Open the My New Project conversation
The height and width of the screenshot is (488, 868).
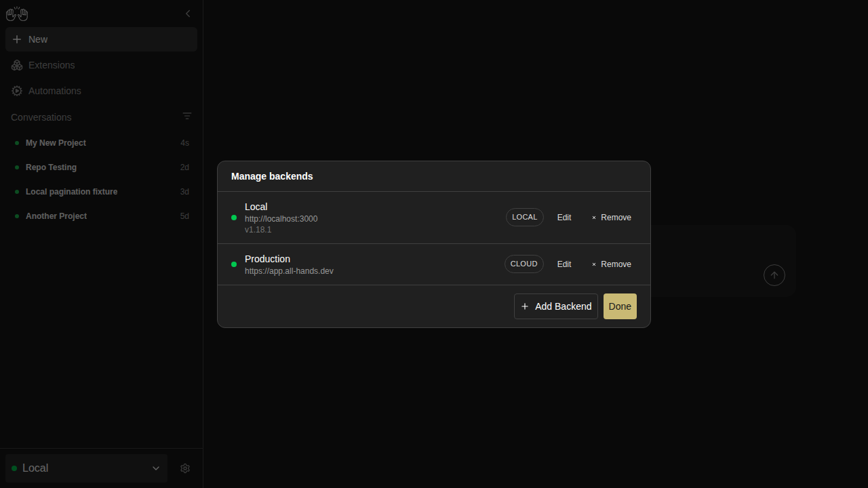(x=101, y=143)
